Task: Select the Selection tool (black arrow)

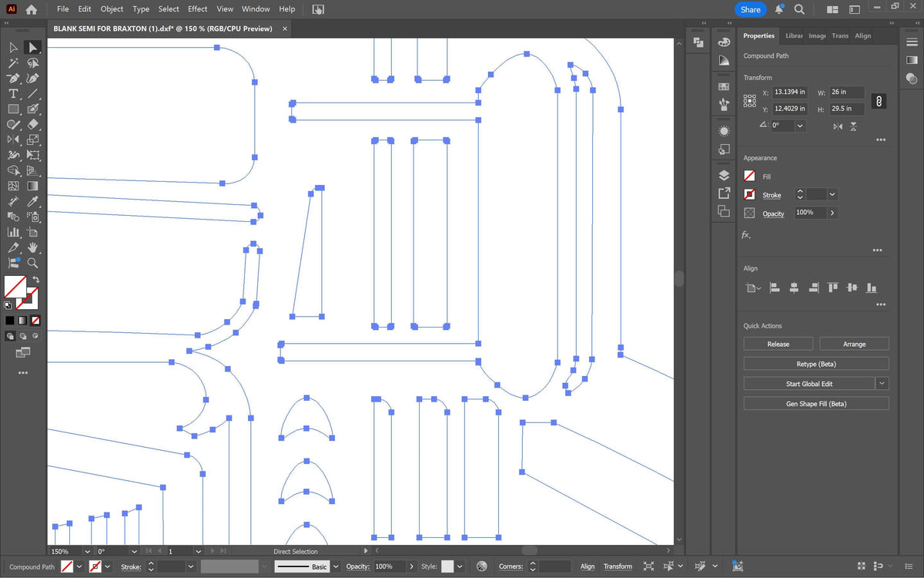Action: (x=13, y=48)
